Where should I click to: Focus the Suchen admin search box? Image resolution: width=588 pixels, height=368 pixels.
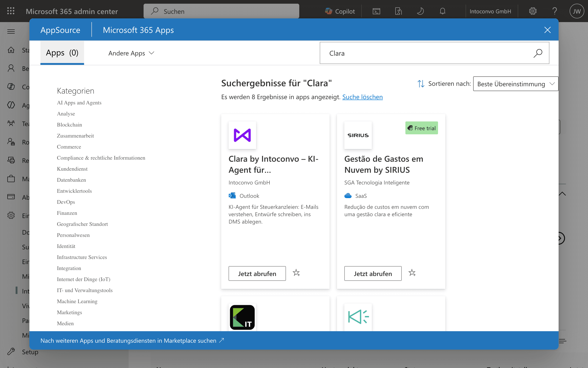coord(221,11)
